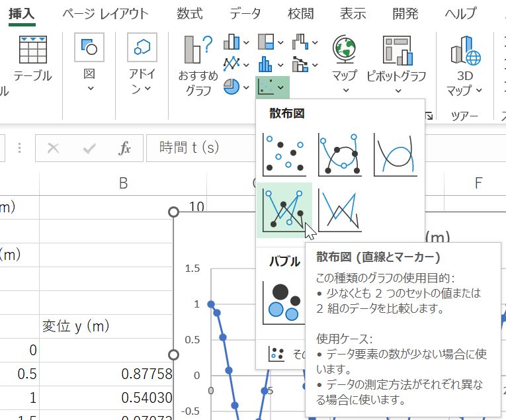Select scatter with smooth lines only

pyautogui.click(x=396, y=155)
